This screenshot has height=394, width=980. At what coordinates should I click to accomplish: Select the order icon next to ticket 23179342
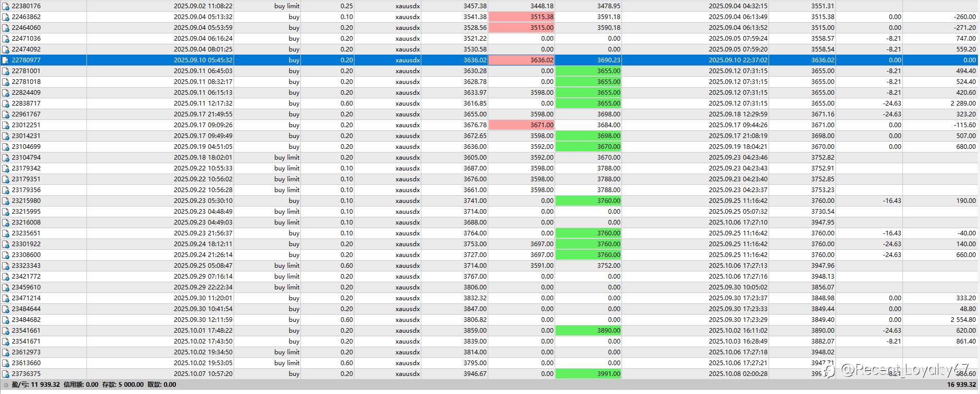[x=6, y=168]
